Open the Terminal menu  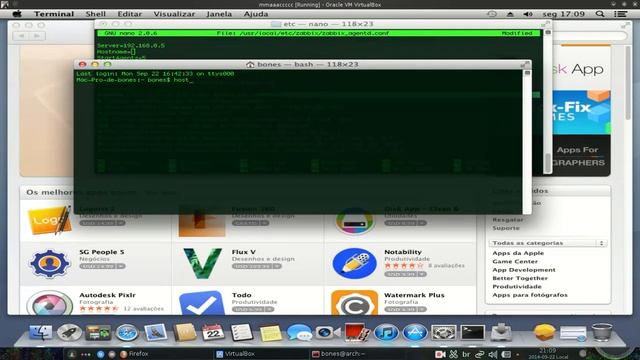click(54, 14)
